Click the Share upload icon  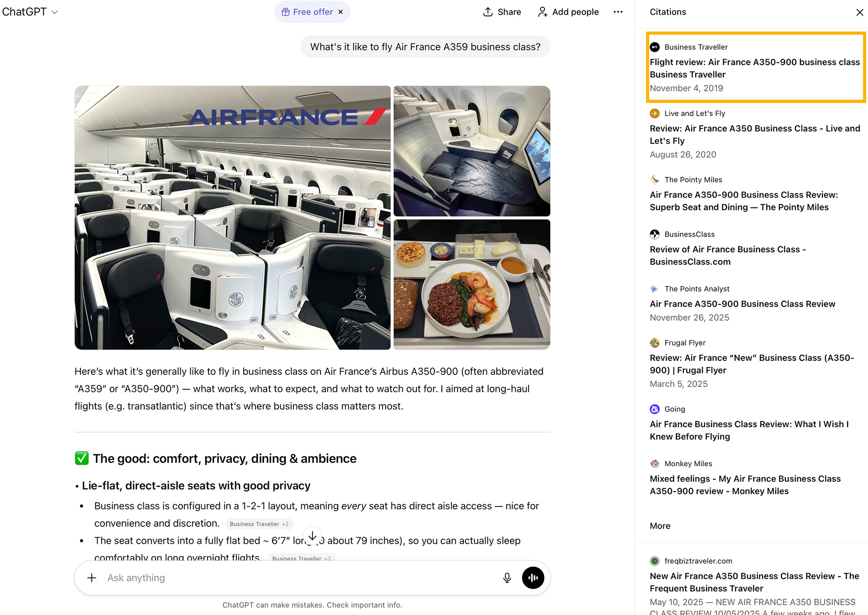point(488,12)
